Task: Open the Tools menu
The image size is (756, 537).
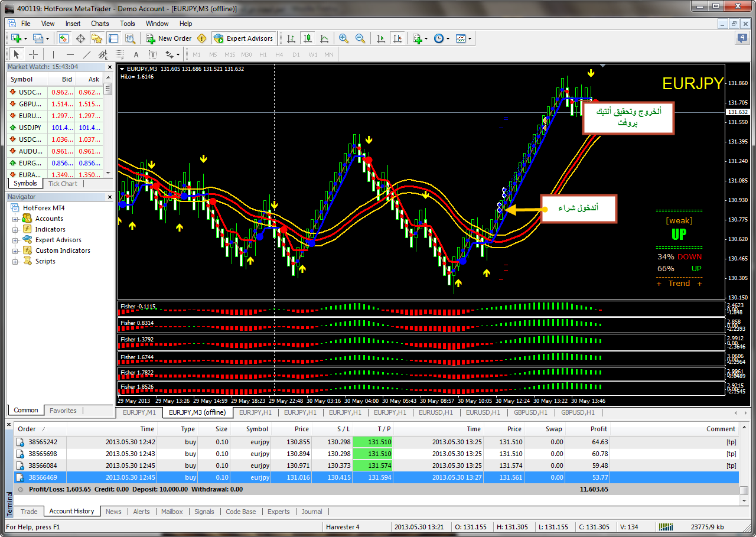Action: [x=128, y=24]
